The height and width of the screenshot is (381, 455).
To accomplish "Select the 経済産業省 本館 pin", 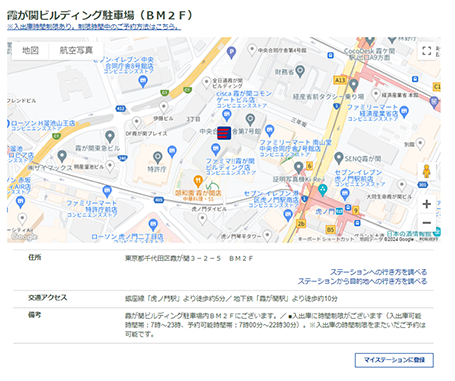I will [x=376, y=95].
